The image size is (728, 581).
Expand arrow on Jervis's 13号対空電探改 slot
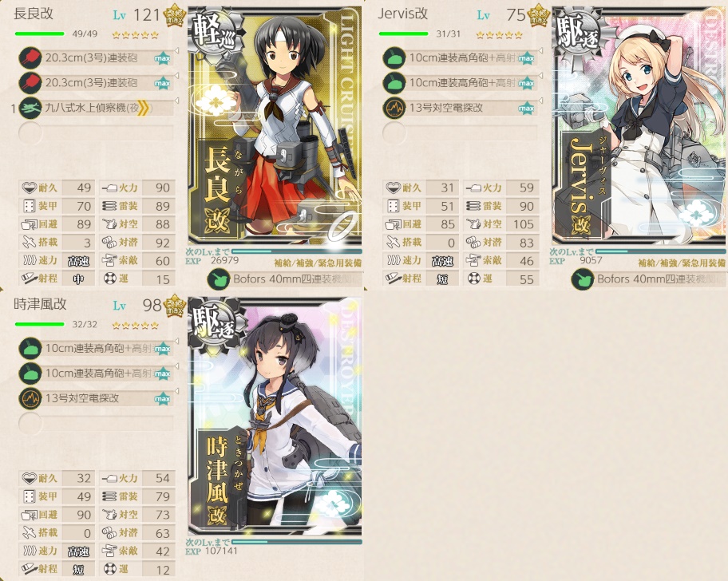(541, 101)
